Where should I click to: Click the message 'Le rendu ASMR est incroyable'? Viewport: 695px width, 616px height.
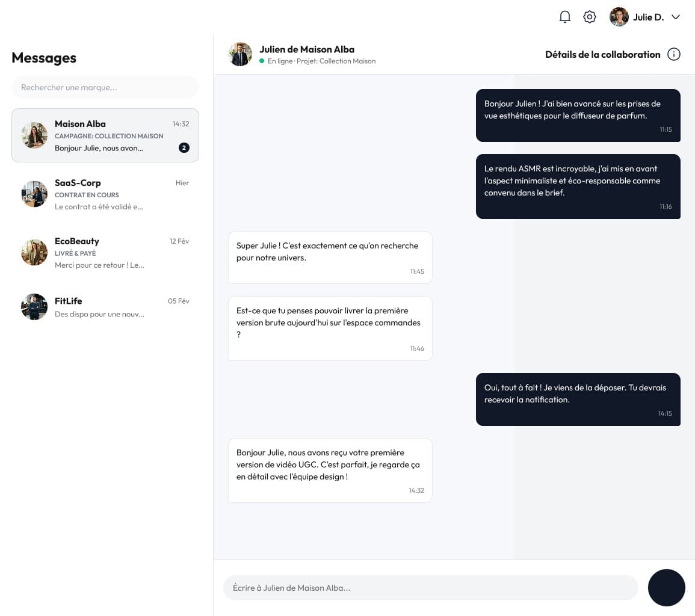pos(578,186)
